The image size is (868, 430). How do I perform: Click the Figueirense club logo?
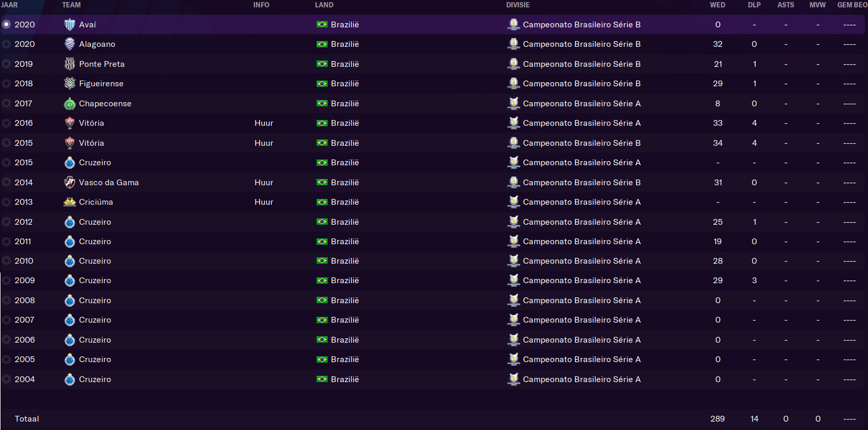(x=70, y=84)
